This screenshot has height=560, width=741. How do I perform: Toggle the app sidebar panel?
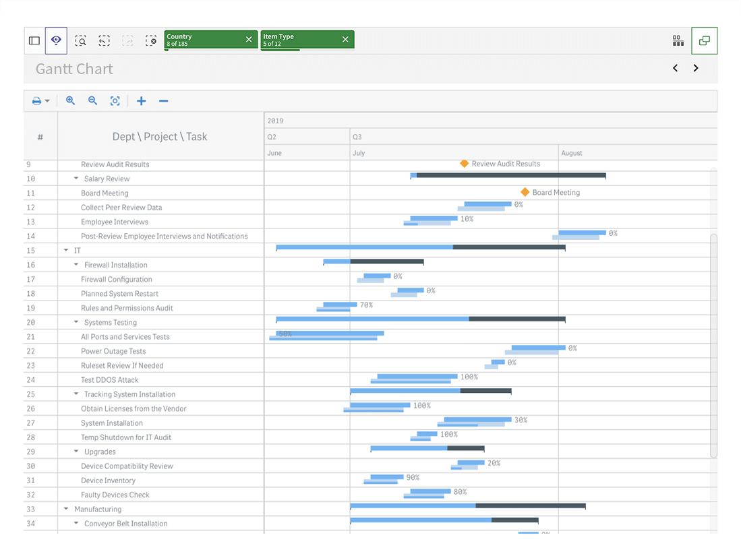pyautogui.click(x=34, y=40)
